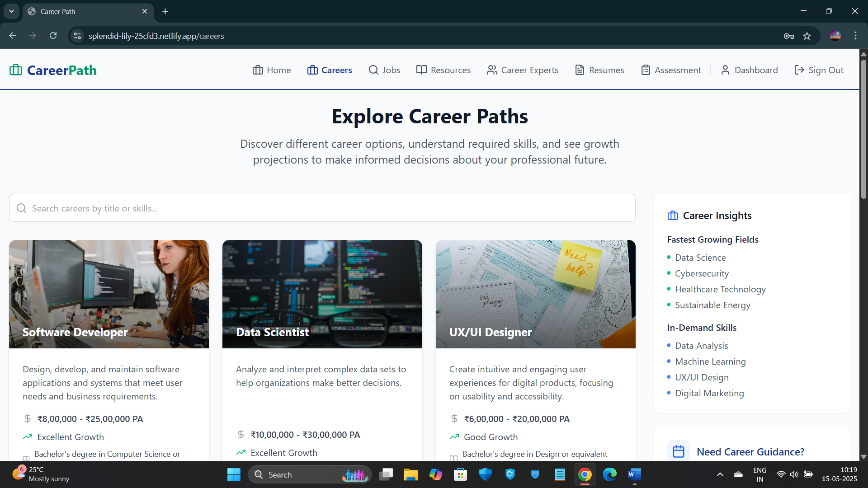
Task: Open a new browser tab
Action: point(165,11)
